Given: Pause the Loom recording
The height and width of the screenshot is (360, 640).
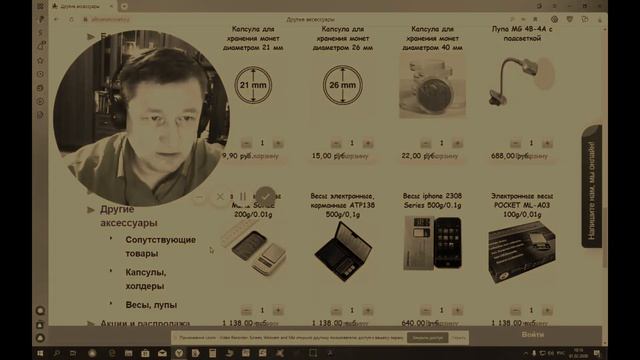Looking at the screenshot, I should tap(242, 197).
